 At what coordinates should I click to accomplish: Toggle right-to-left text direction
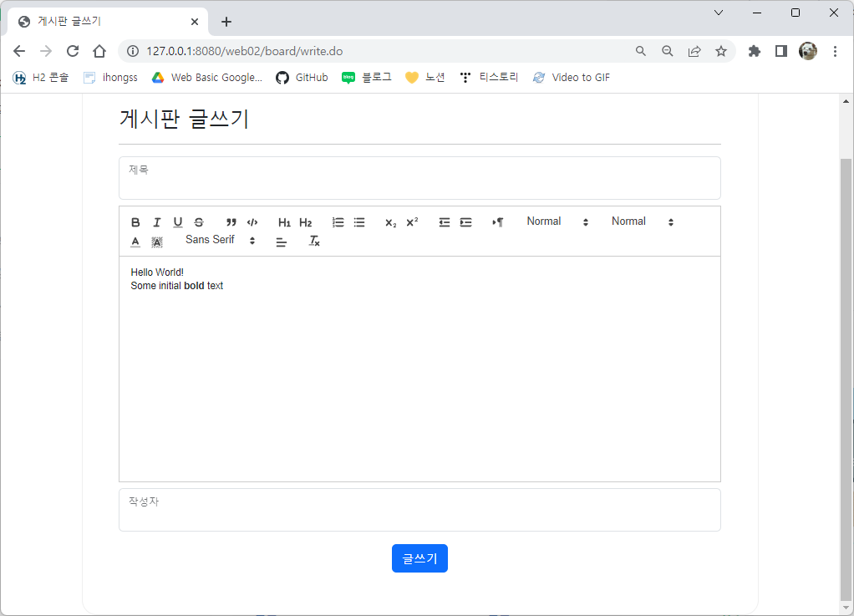click(x=498, y=222)
